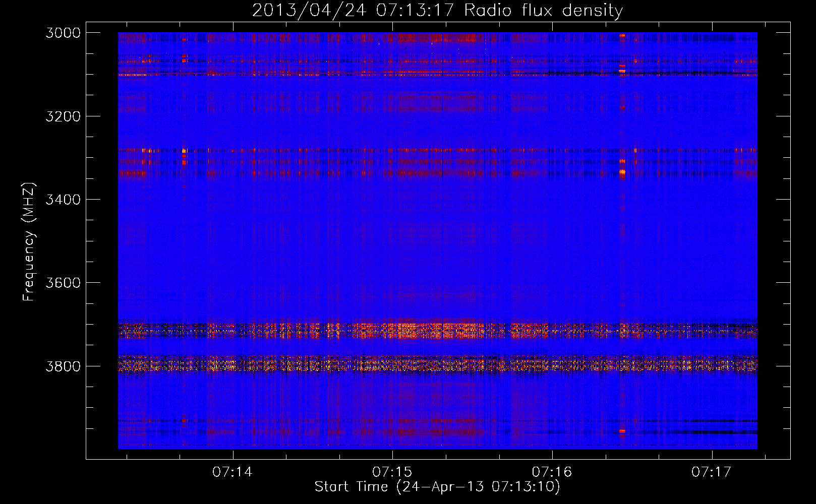
Task: Click the 'Frequency (MHZ)' axis title
Action: point(29,241)
